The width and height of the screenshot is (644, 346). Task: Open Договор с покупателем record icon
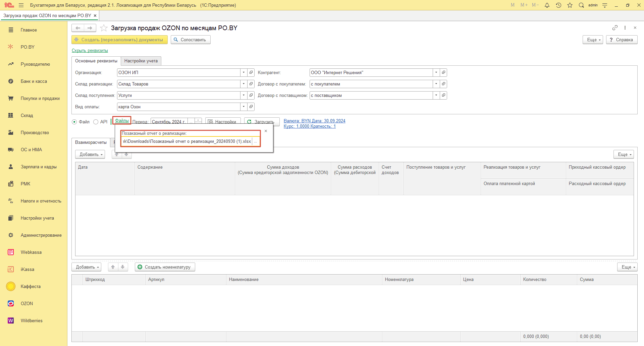(x=443, y=84)
